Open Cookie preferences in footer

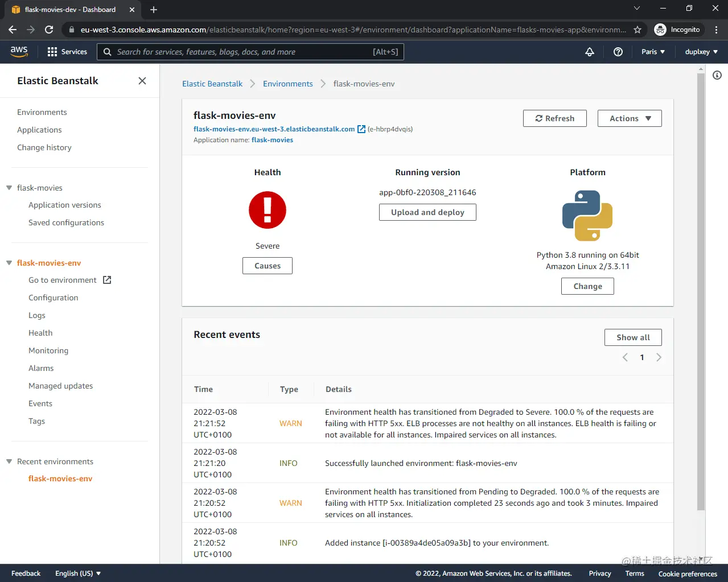tap(688, 573)
